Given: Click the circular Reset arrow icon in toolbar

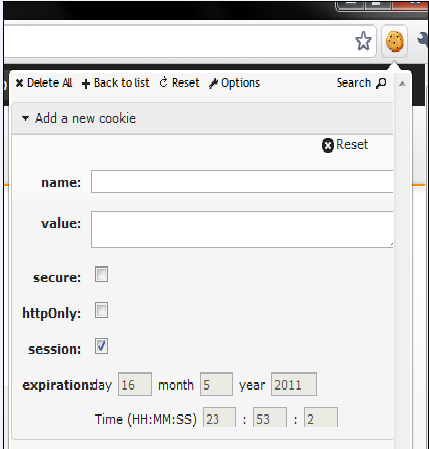Looking at the screenshot, I should point(163,82).
